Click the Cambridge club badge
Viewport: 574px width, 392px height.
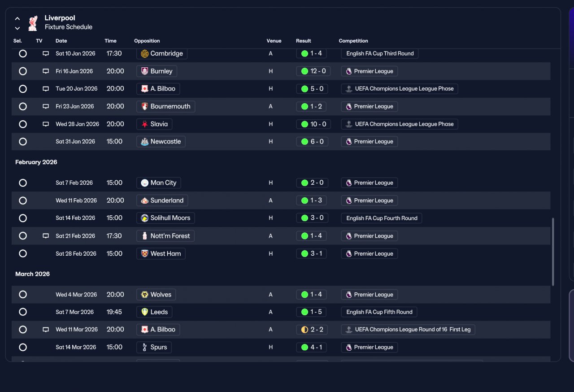[144, 54]
